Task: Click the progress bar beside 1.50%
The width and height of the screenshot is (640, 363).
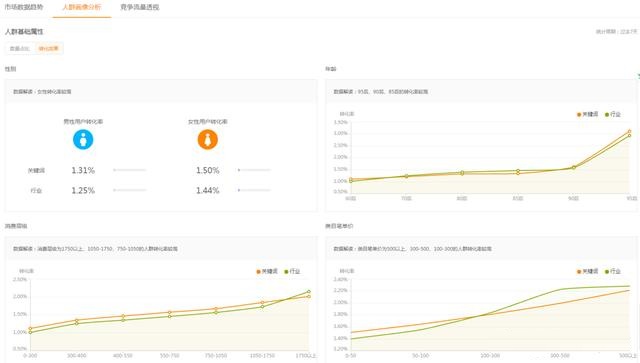Action: click(x=254, y=170)
